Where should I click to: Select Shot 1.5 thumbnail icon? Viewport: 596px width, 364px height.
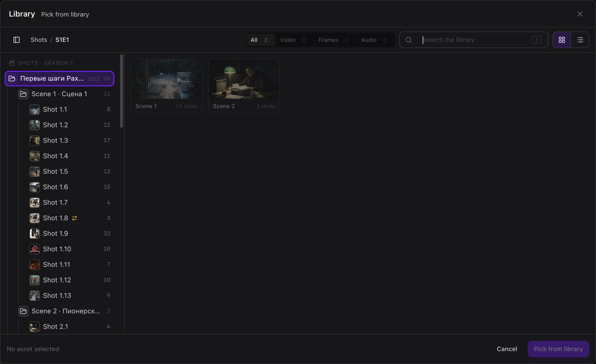click(x=35, y=172)
